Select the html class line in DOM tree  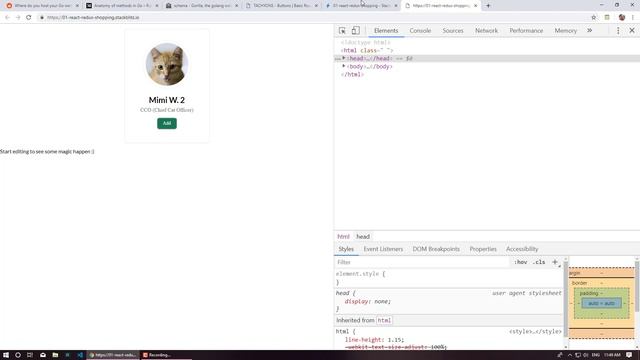(367, 51)
